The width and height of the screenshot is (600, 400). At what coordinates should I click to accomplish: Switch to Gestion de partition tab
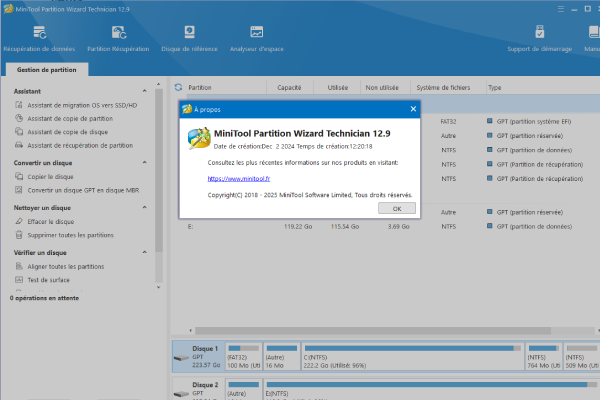tap(47, 70)
